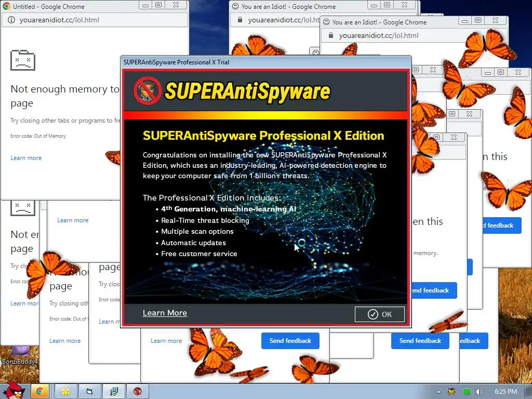This screenshot has width=532, height=399.
Task: Click the sad folder icon in the Untitled window
Action: [23, 60]
